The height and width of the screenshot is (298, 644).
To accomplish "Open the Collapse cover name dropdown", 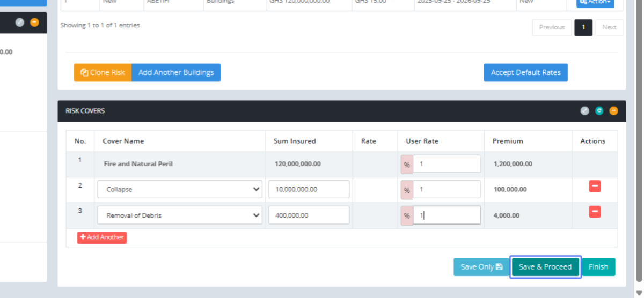I will coord(179,189).
